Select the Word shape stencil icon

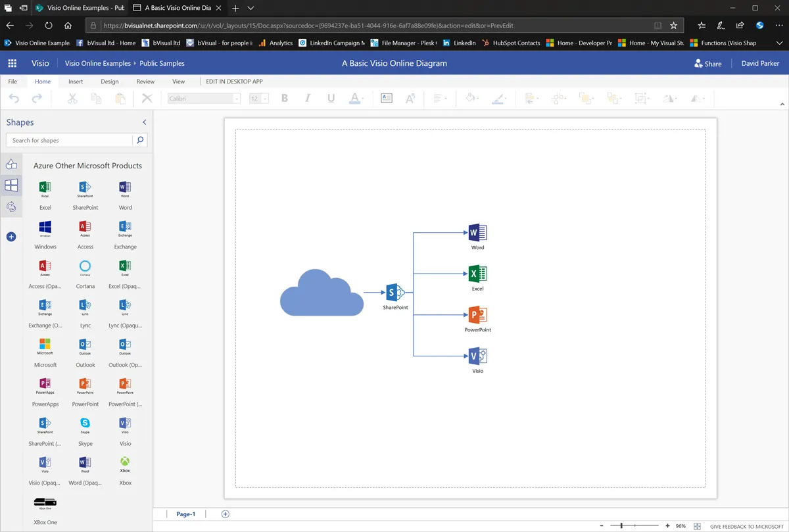[x=124, y=189]
